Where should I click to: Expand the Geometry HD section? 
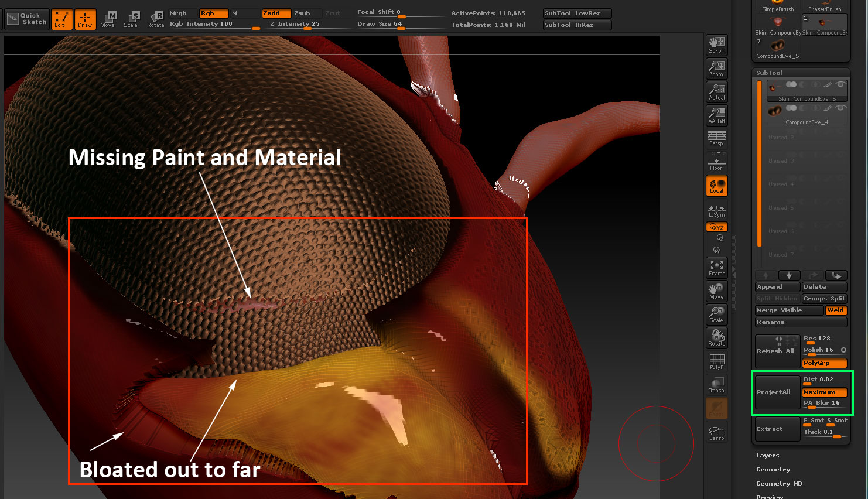[780, 484]
